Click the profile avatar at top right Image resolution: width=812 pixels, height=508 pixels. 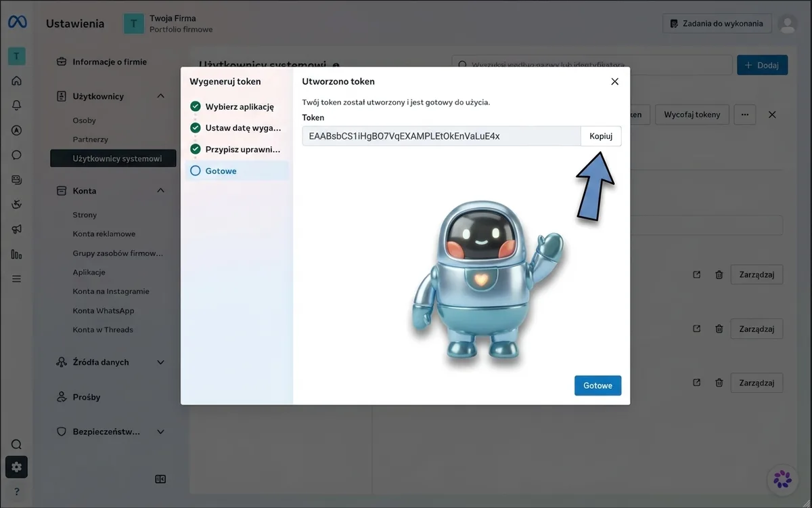point(787,24)
